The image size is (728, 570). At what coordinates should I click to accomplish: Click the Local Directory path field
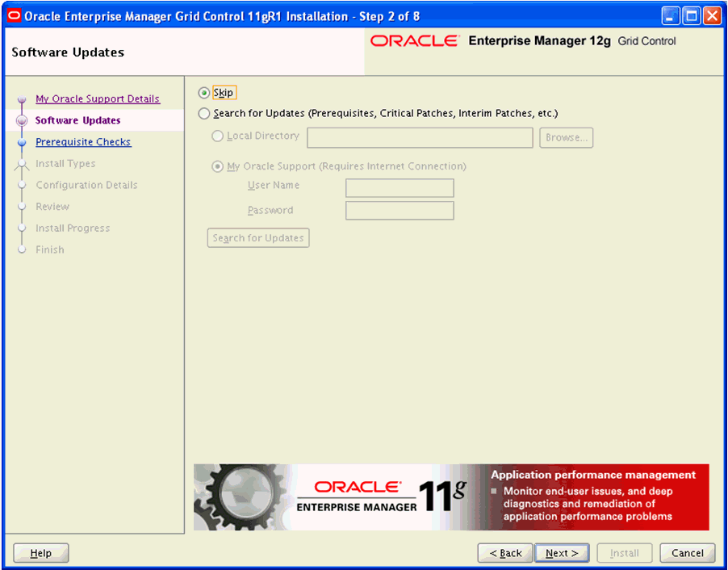click(x=420, y=137)
